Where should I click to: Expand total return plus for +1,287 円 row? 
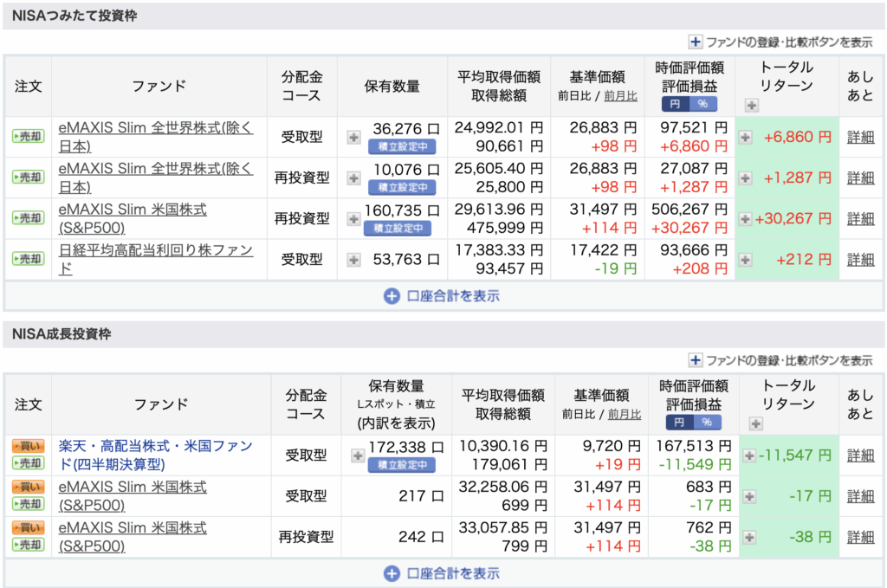click(x=746, y=178)
